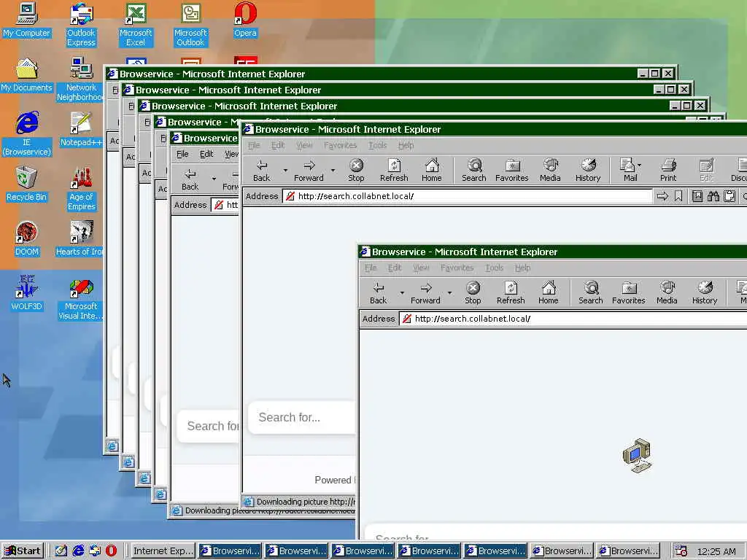Click Back in the frontmost Browservice window
The image size is (747, 560).
point(379,292)
